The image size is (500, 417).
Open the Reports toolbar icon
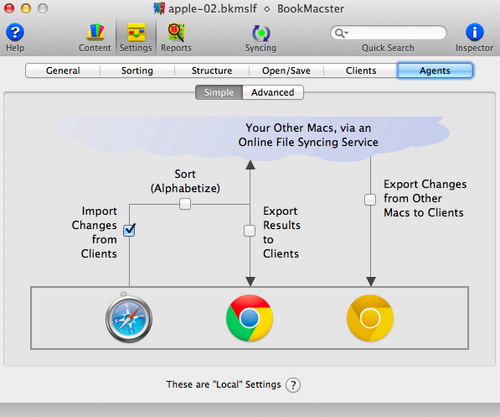coord(176,33)
